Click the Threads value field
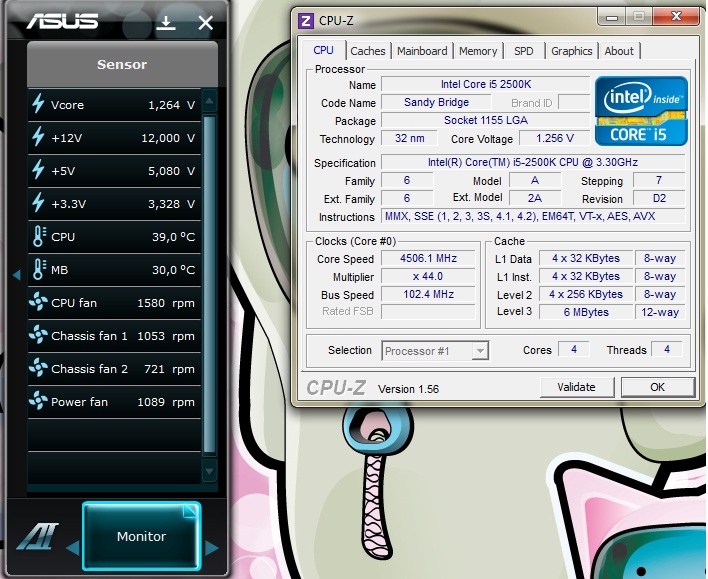 click(667, 349)
